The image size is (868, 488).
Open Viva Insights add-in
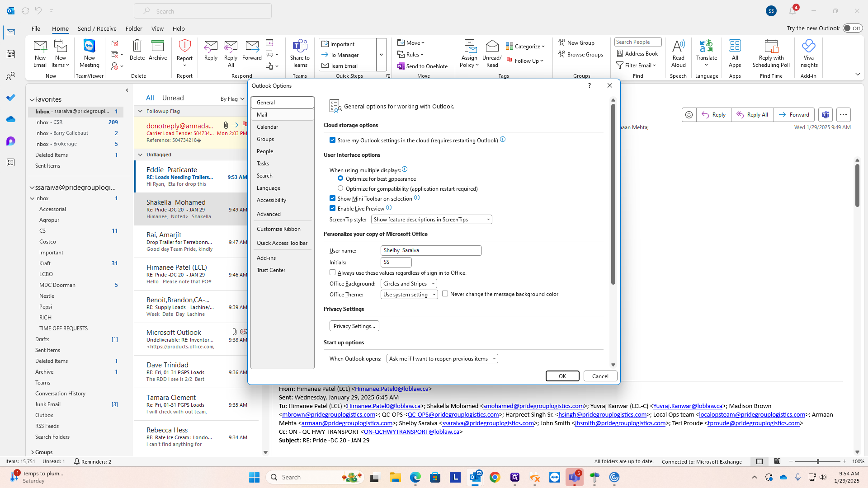(808, 46)
